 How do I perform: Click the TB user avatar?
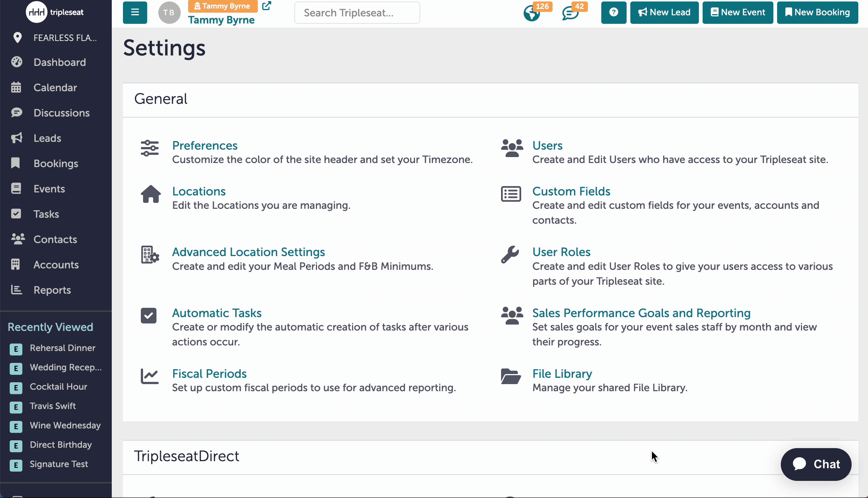coord(169,13)
